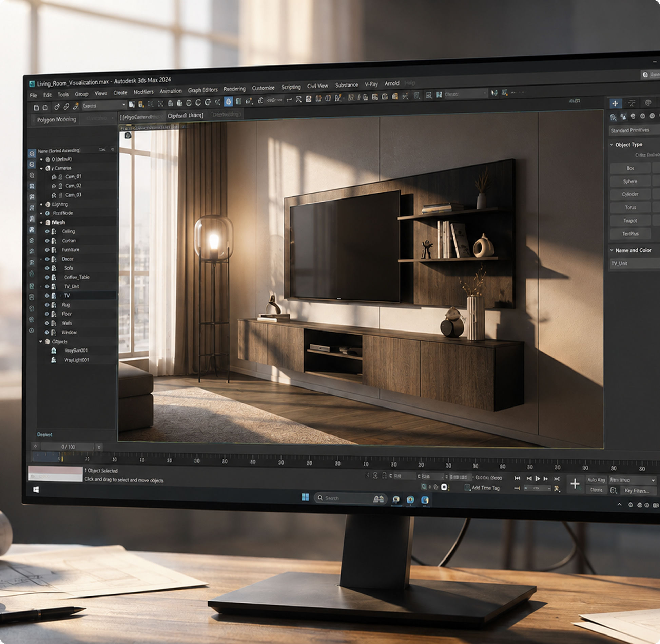Hide the Ceiling object with its eye icon
The image size is (660, 644).
(x=47, y=231)
